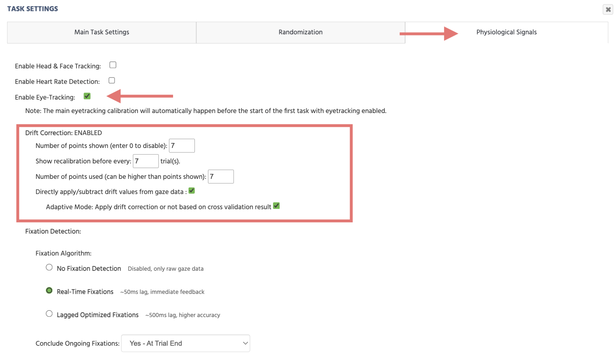Viewport: 616px width, 364px height.
Task: Disable Eye-Tracking
Action: pos(87,96)
